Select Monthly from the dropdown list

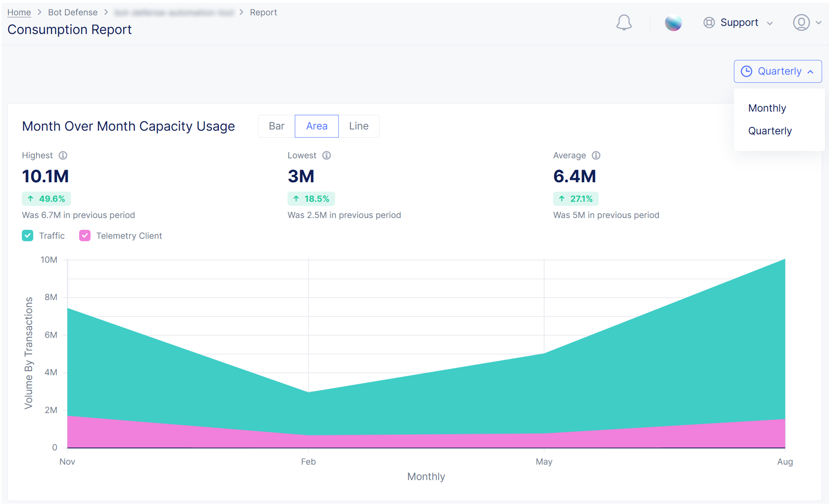tap(767, 108)
